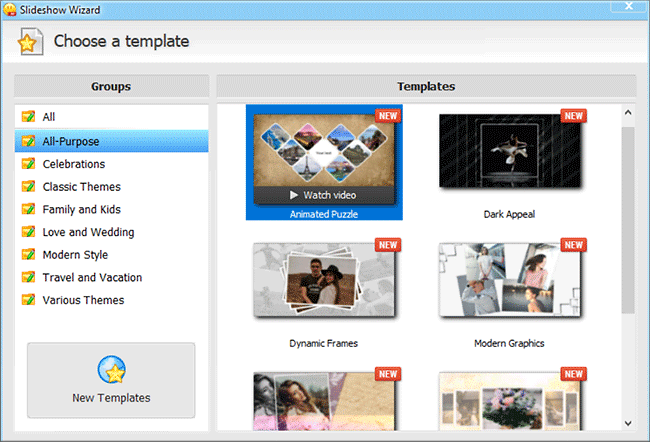Select the All-Purpose group

(112, 141)
